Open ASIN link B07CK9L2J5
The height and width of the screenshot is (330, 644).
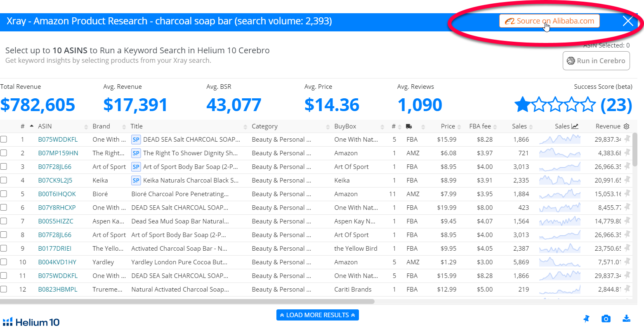pyautogui.click(x=55, y=180)
